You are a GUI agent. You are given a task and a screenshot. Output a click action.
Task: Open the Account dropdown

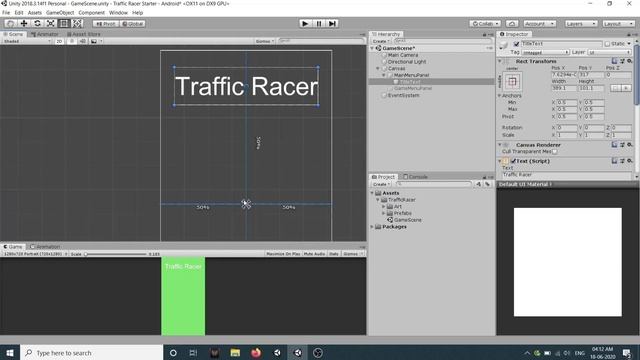540,24
